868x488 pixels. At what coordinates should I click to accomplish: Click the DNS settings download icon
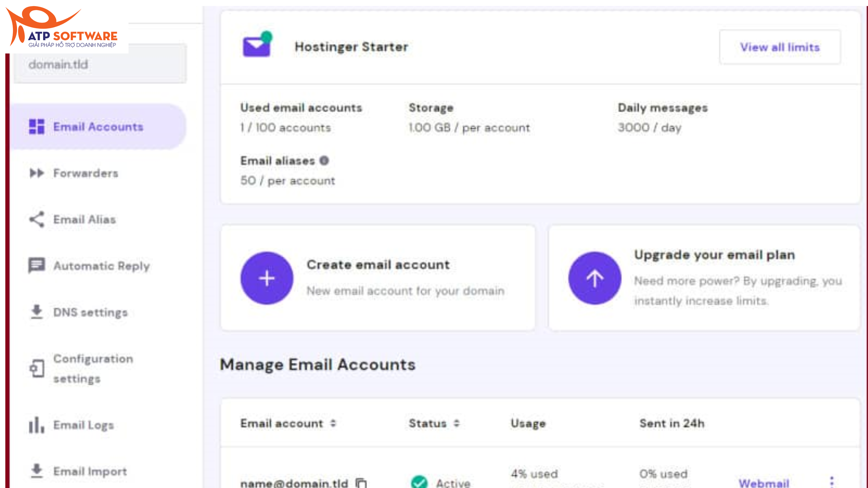click(x=36, y=312)
